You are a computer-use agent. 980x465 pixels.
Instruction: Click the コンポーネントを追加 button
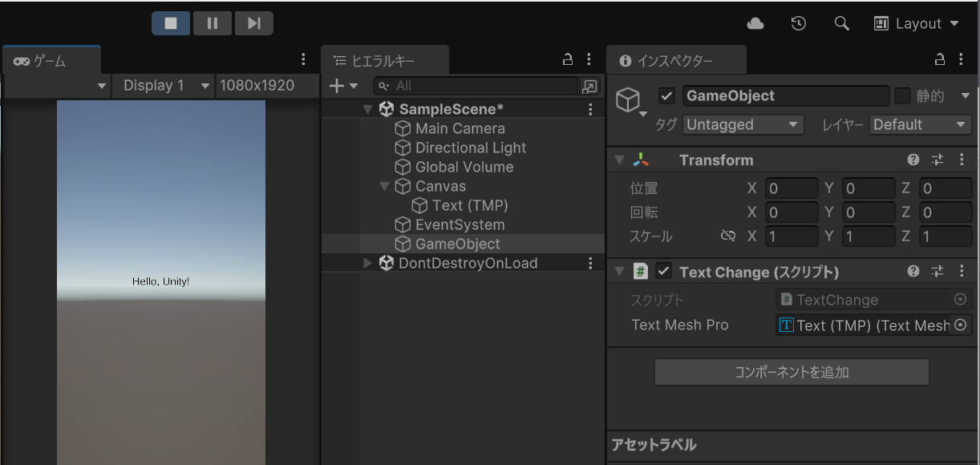pyautogui.click(x=792, y=371)
